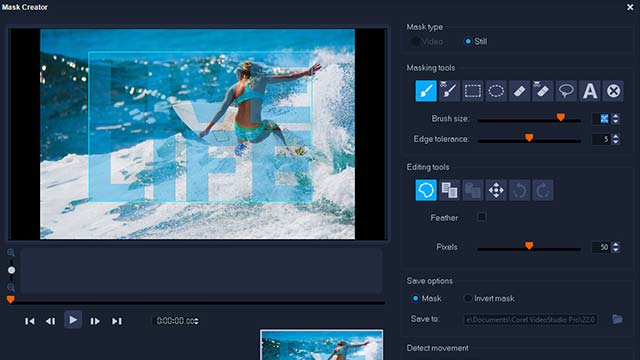Click the Brush size slider
The width and height of the screenshot is (640, 360).
pos(529,120)
